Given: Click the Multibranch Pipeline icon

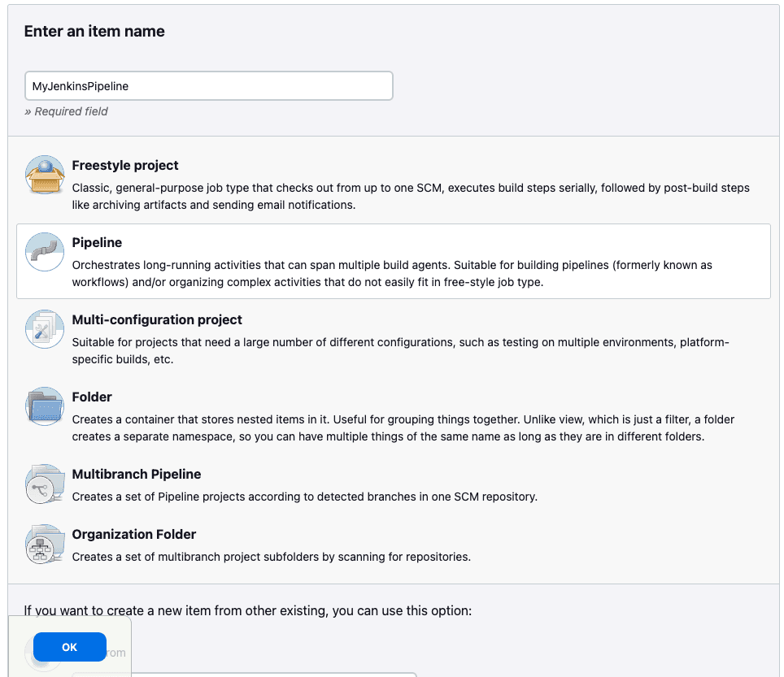Looking at the screenshot, I should tap(44, 483).
